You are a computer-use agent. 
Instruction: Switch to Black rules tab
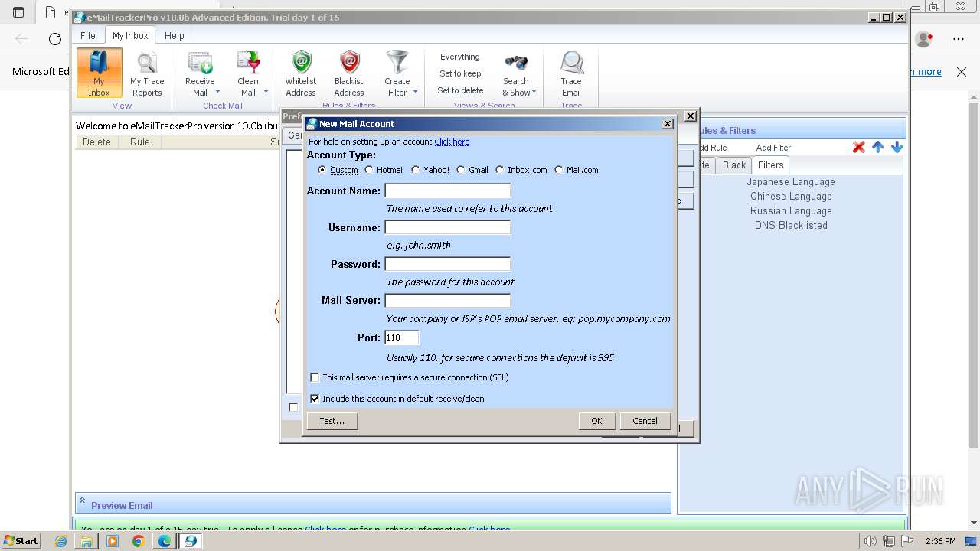tap(734, 165)
